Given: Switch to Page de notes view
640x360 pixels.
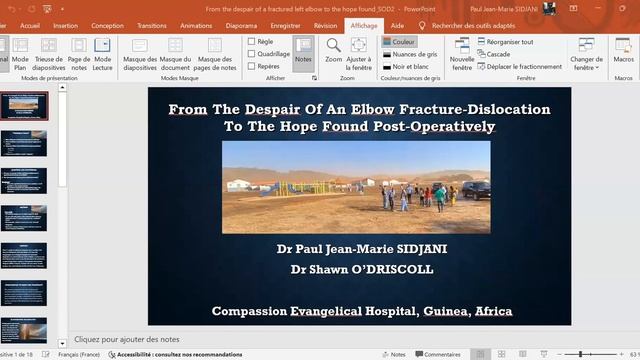Looking at the screenshot, I should click(x=79, y=55).
